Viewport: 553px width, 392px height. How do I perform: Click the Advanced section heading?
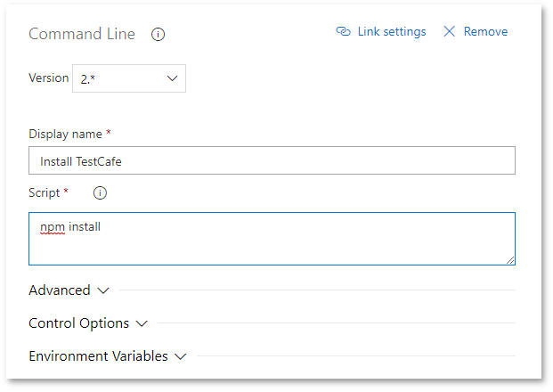pyautogui.click(x=60, y=290)
